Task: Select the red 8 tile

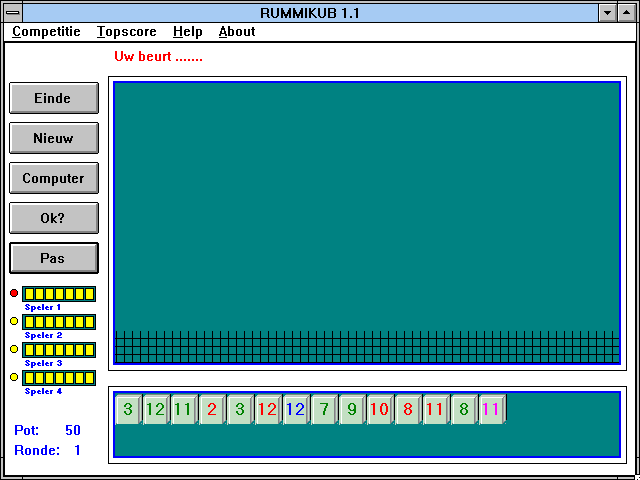Action: [408, 409]
